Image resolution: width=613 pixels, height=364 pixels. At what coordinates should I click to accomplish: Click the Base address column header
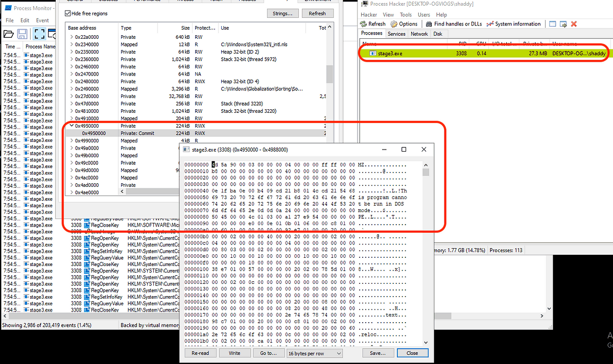pyautogui.click(x=92, y=28)
